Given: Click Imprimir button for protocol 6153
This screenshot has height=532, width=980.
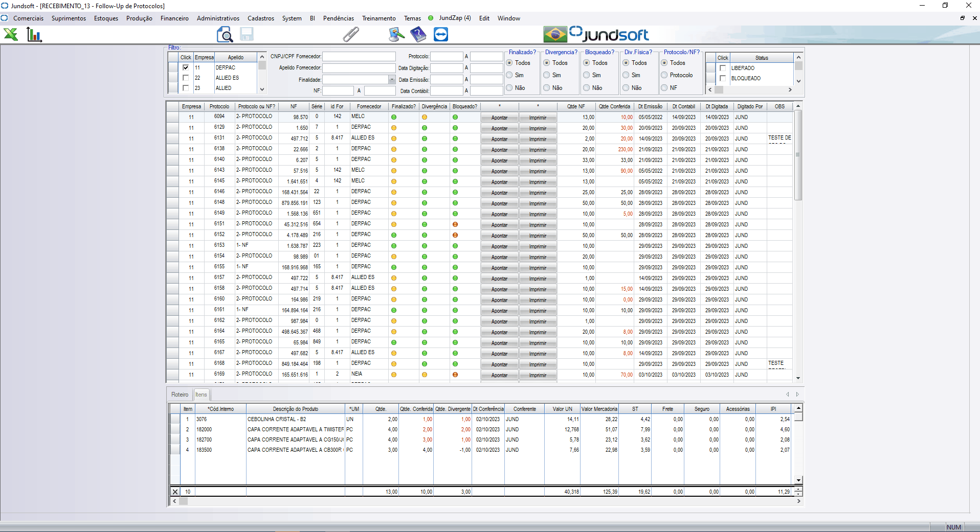Looking at the screenshot, I should point(538,246).
